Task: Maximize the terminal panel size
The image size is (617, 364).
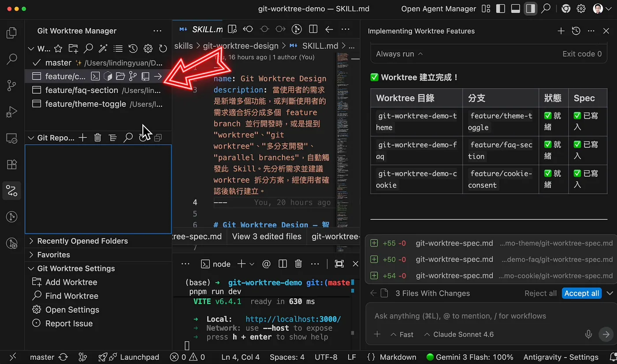Action: [x=339, y=264]
